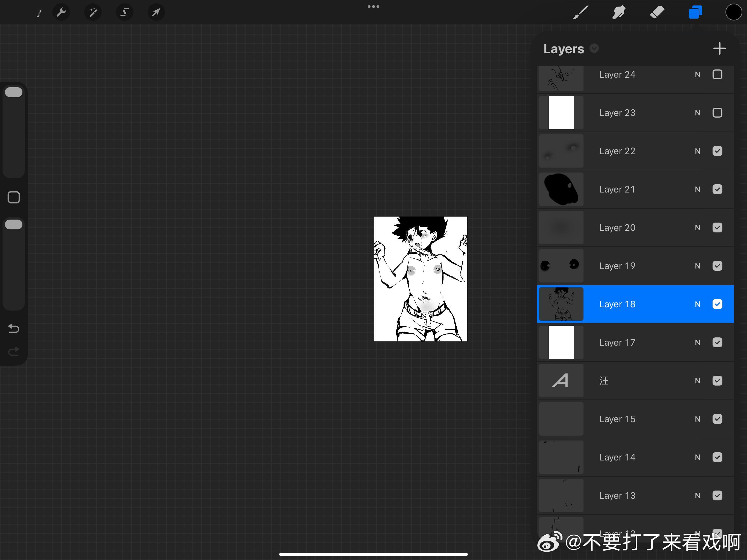
Task: Select the "汪" layer name
Action: pyautogui.click(x=604, y=381)
